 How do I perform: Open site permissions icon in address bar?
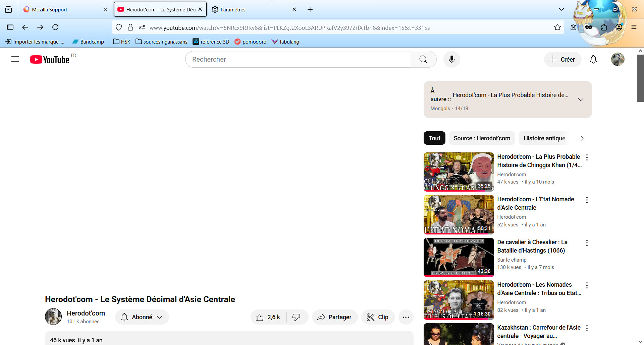click(142, 27)
